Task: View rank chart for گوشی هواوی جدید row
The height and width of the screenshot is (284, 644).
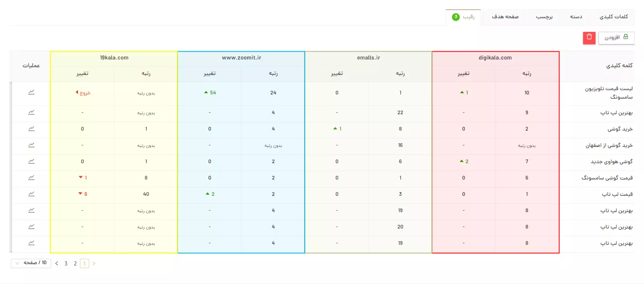Action: (31, 161)
